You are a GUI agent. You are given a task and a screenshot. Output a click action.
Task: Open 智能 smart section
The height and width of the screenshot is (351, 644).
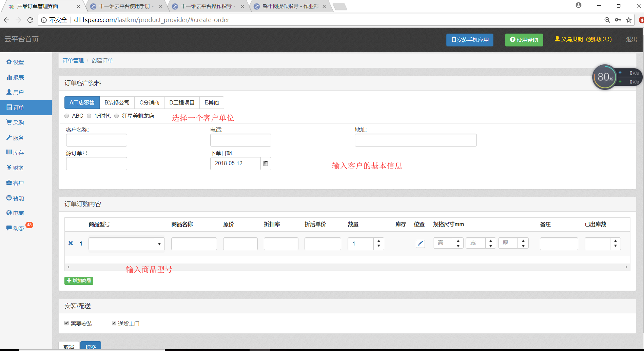tap(15, 198)
